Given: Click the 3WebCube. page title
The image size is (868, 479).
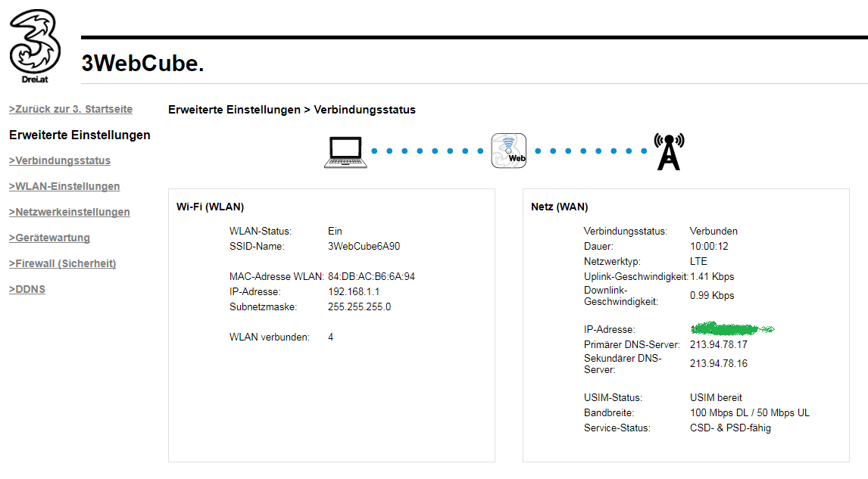Looking at the screenshot, I should pyautogui.click(x=143, y=63).
